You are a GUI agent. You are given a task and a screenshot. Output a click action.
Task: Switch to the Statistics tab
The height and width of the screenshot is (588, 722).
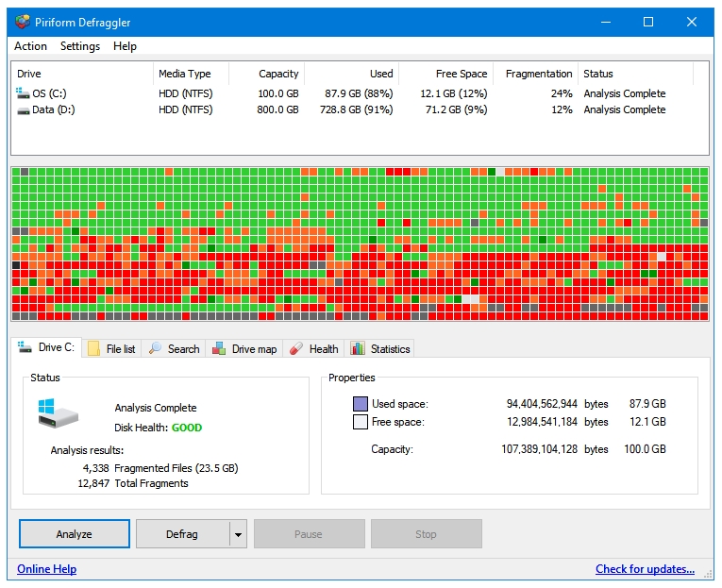click(x=380, y=348)
